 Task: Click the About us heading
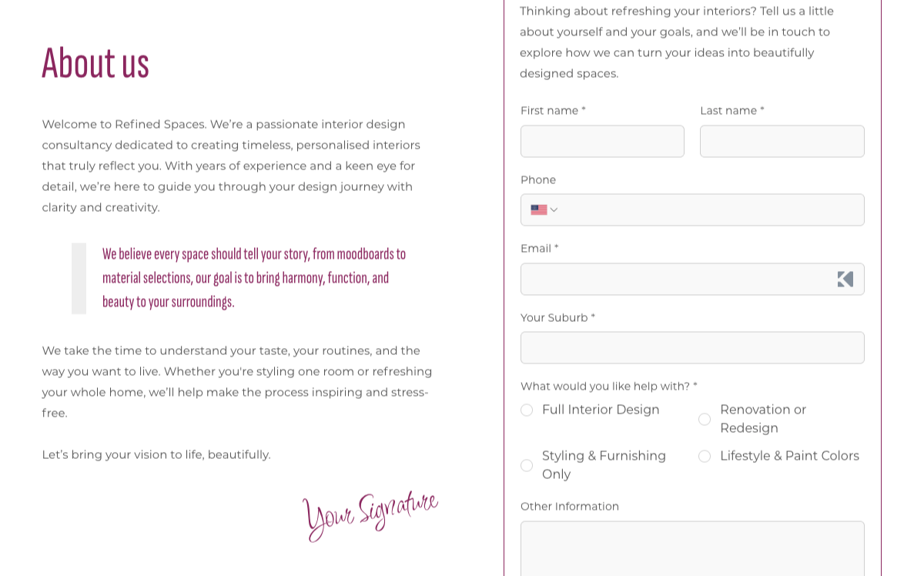[95, 64]
